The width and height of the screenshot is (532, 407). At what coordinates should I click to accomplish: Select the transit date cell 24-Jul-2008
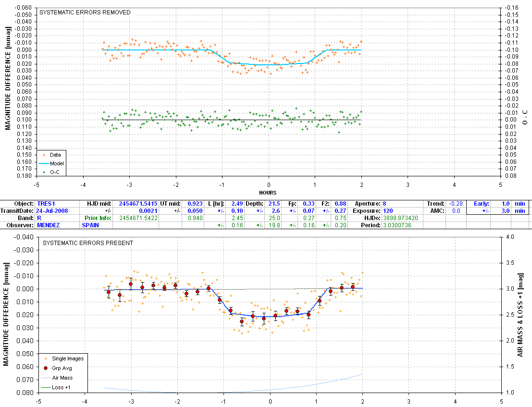52,210
